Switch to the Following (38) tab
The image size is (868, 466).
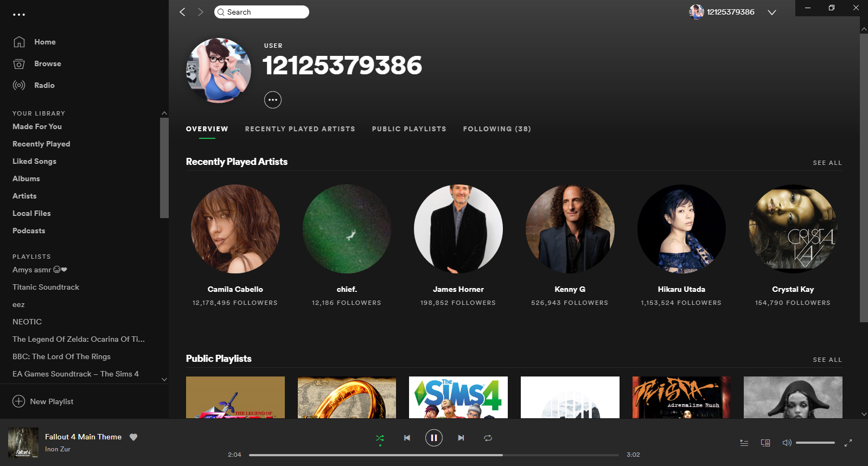497,129
